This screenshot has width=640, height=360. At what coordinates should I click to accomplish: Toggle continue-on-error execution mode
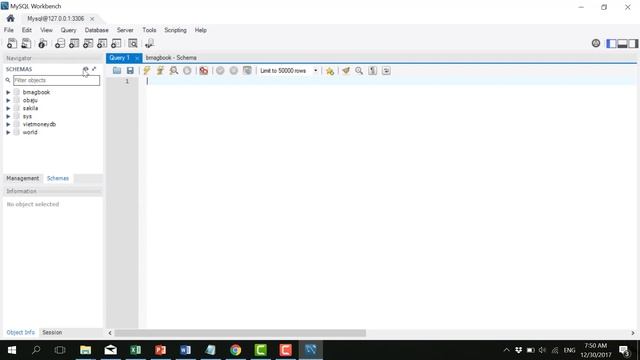tap(203, 71)
